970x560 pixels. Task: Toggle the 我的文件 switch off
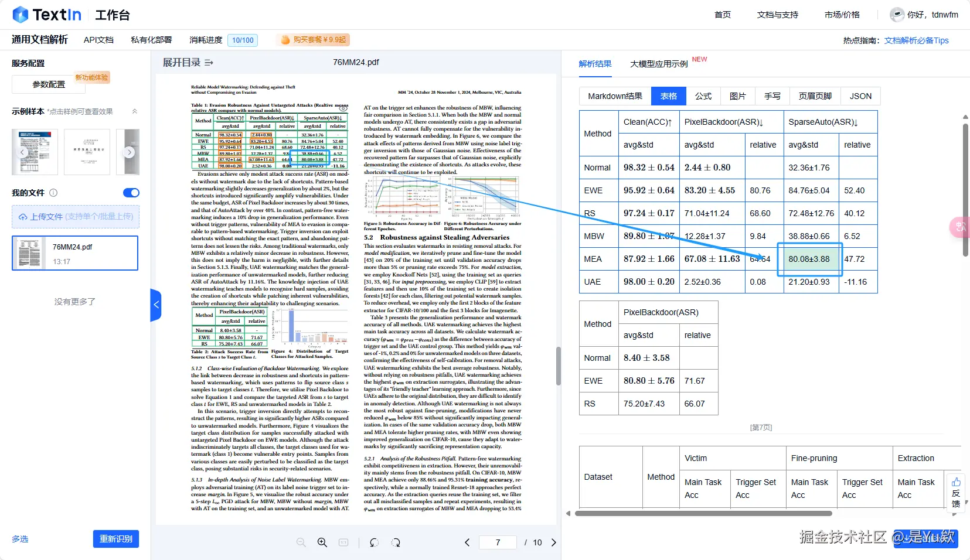coord(131,193)
